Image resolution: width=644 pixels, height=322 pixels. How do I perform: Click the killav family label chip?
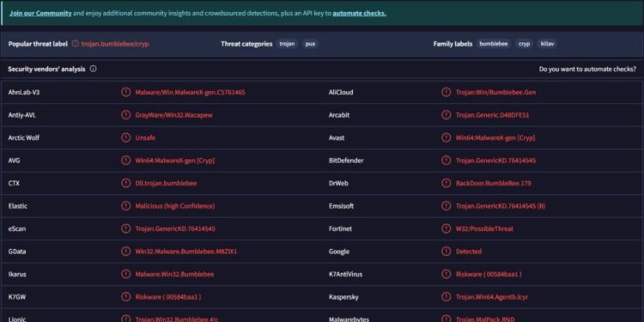[x=547, y=44]
